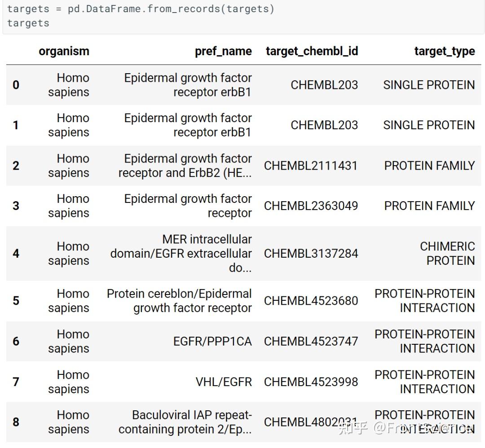Select the CHEMBL4523680 ID cell
This screenshot has height=448, width=485.
[x=311, y=301]
